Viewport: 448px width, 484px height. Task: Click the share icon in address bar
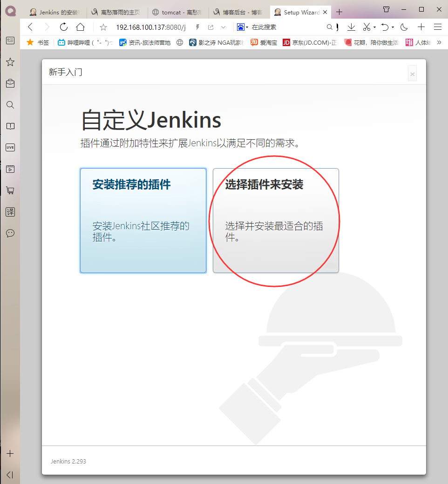click(x=211, y=27)
